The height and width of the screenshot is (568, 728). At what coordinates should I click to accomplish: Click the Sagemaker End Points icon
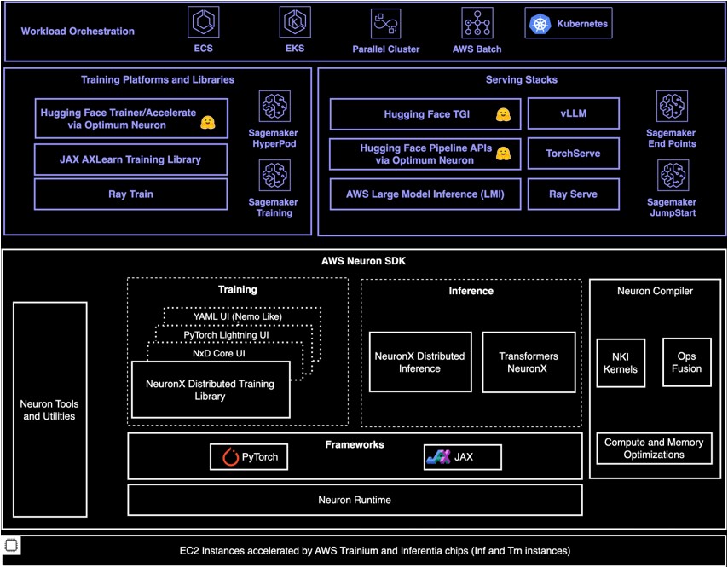point(672,107)
